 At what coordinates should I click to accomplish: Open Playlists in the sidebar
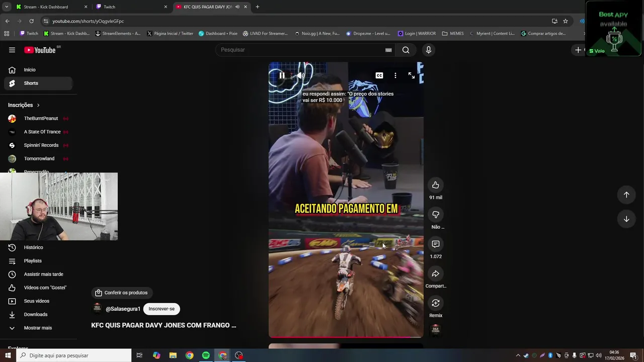pos(38,261)
